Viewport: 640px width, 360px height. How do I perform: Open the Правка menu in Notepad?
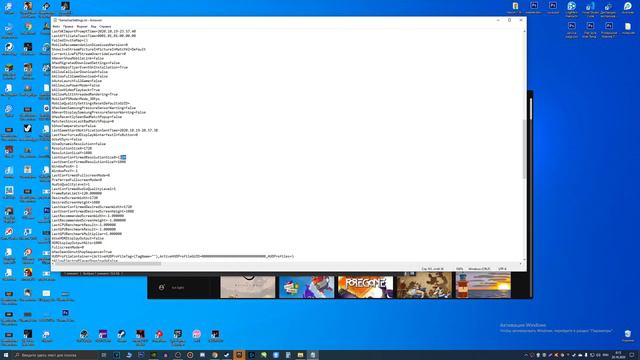click(68, 27)
